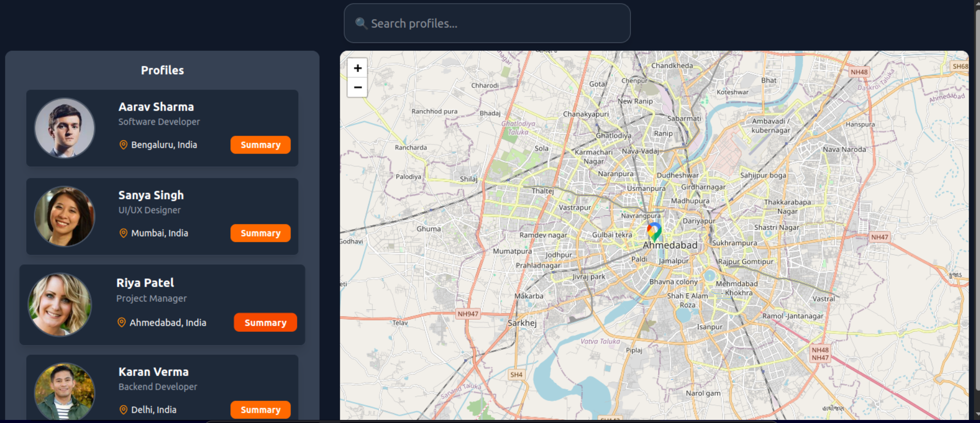Click Sanya Singh's profile photo
Screen dimensions: 980x423
point(65,216)
